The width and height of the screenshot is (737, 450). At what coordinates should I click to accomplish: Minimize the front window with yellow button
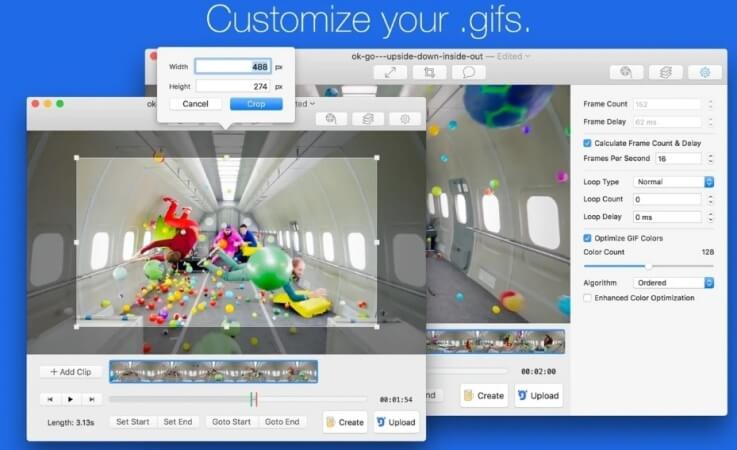47,104
